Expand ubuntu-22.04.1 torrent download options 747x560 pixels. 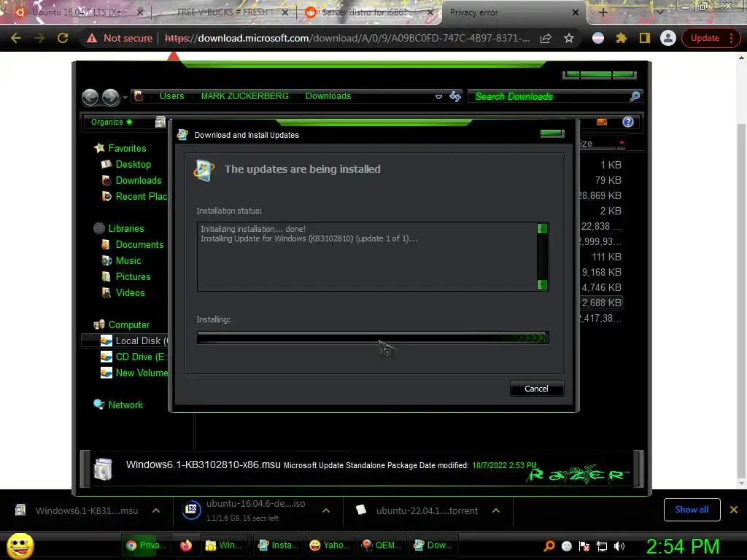[x=496, y=510]
